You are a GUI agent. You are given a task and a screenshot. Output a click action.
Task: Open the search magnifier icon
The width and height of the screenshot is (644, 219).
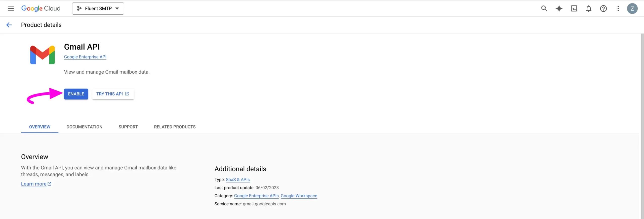pos(544,8)
